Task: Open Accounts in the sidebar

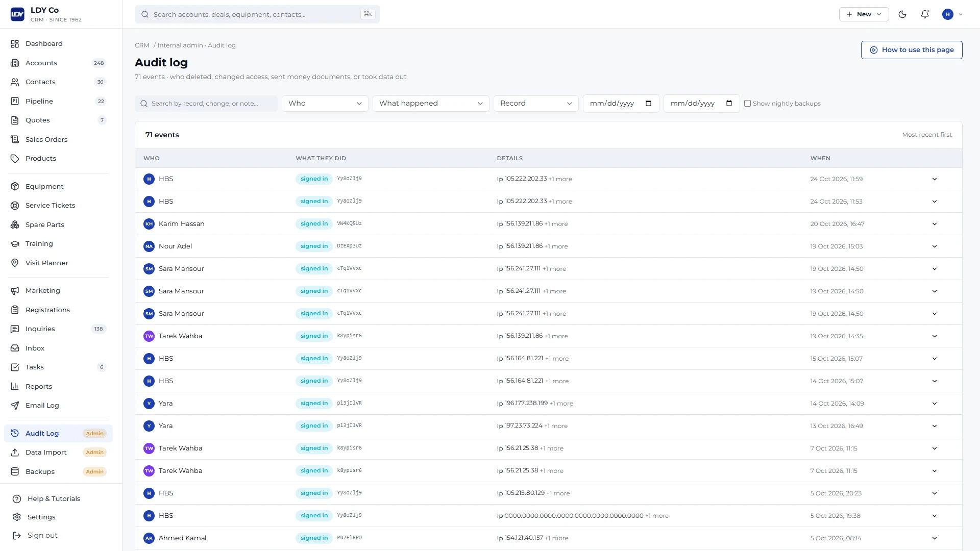Action: pos(58,63)
